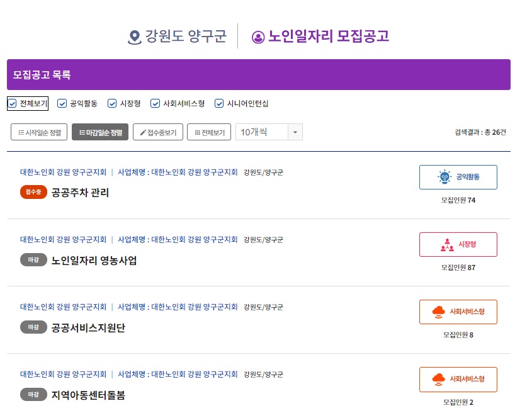Click the 전체보기 grid view button
This screenshot has width=532, height=418.
click(x=209, y=132)
